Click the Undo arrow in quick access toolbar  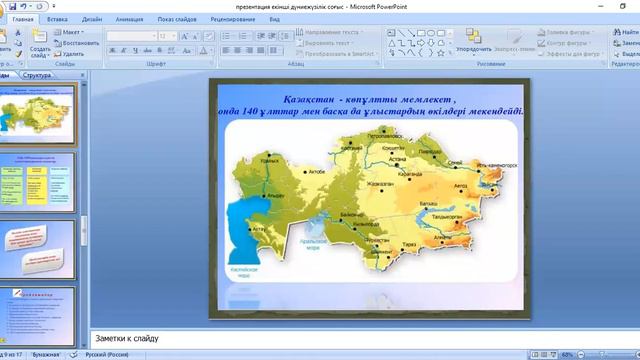coord(24,7)
